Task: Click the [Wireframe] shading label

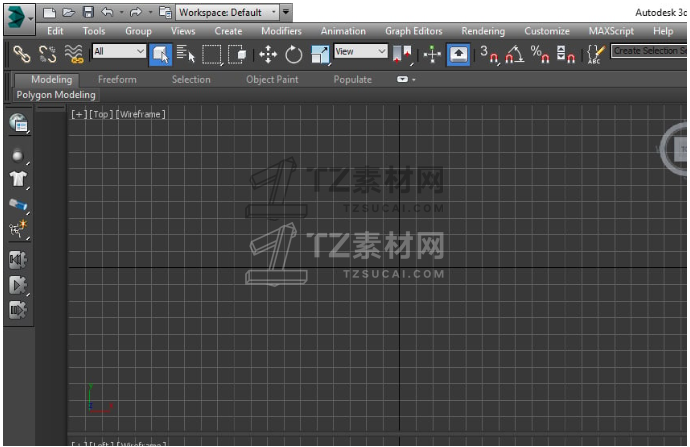Action: (140, 114)
